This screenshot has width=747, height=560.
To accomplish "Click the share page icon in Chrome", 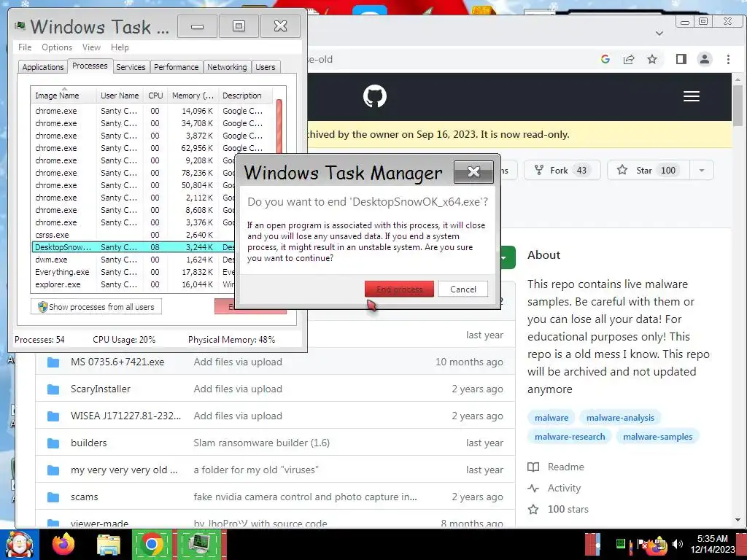I will (629, 59).
